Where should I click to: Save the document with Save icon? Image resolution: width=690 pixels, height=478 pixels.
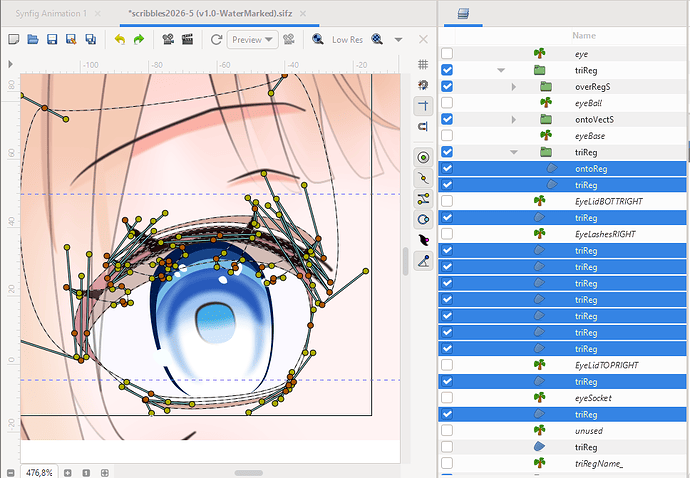pos(52,39)
